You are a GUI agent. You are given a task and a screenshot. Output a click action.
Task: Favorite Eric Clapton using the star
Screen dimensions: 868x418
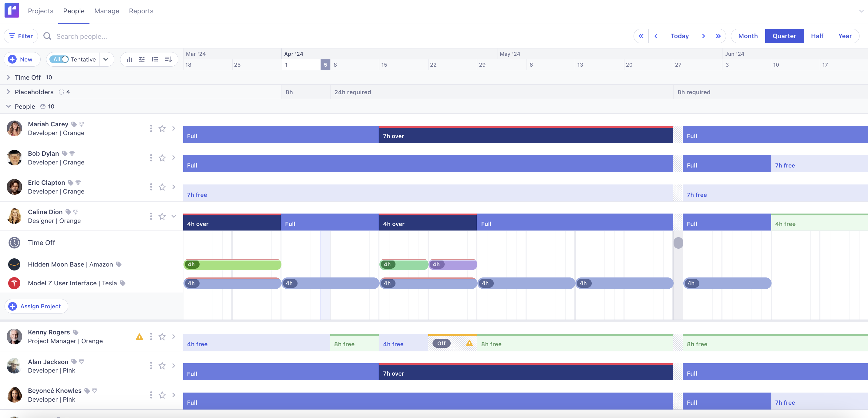(162, 187)
